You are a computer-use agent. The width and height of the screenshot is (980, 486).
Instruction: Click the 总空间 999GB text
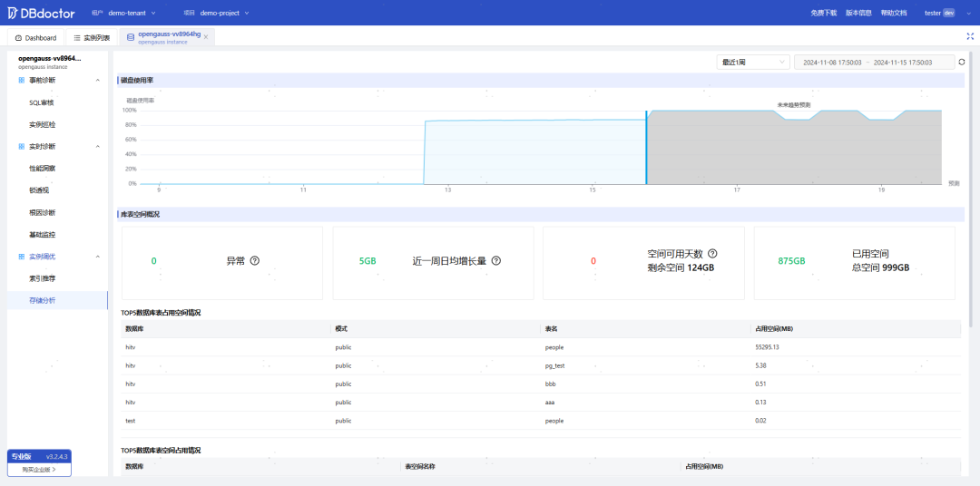point(880,267)
